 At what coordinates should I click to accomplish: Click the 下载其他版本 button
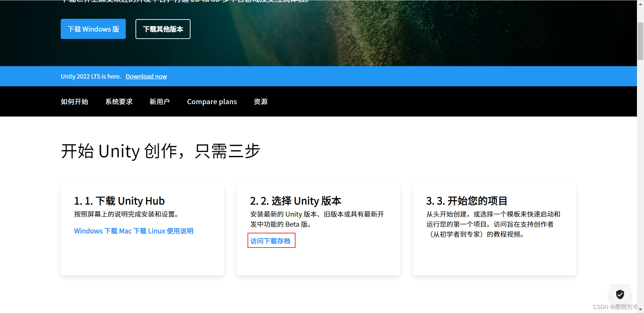[x=163, y=29]
